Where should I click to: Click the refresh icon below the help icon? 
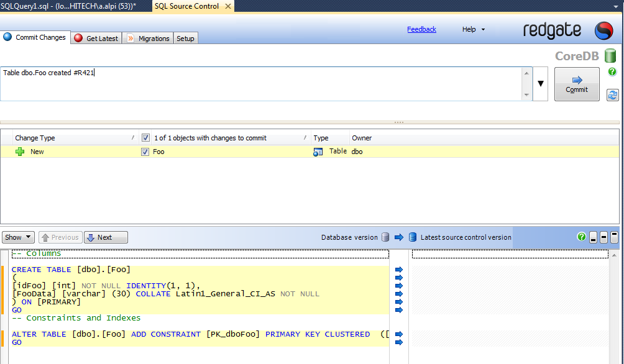pyautogui.click(x=612, y=95)
